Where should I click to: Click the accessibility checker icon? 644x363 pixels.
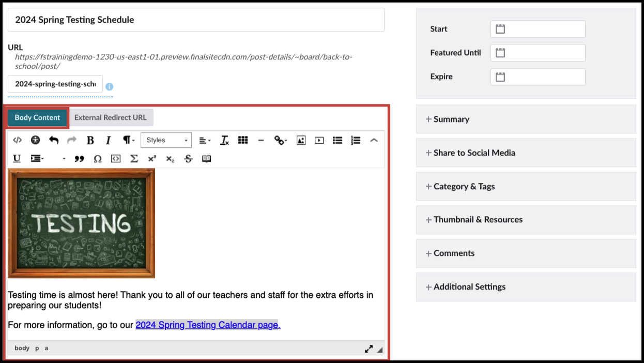point(36,140)
